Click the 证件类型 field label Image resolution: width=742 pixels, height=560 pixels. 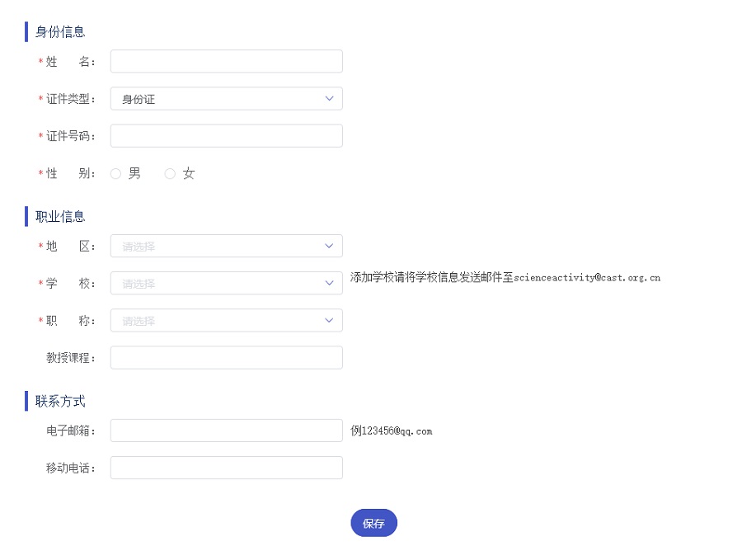click(x=69, y=99)
